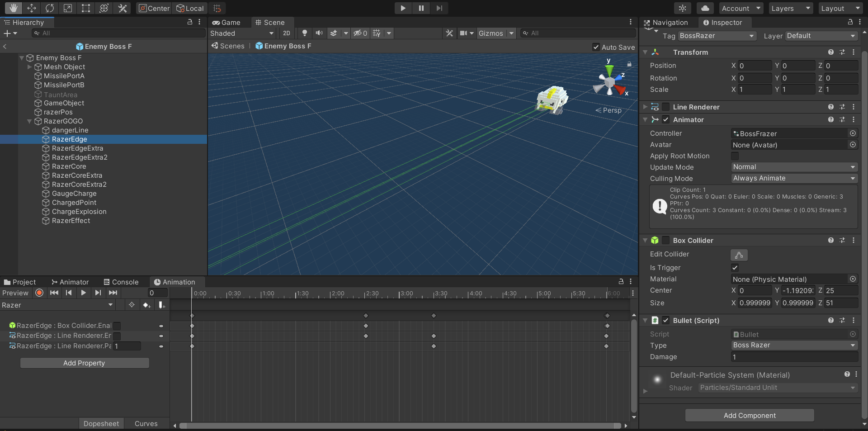The image size is (868, 431).
Task: Open the Gizmos dropdown arrow
Action: coord(511,33)
